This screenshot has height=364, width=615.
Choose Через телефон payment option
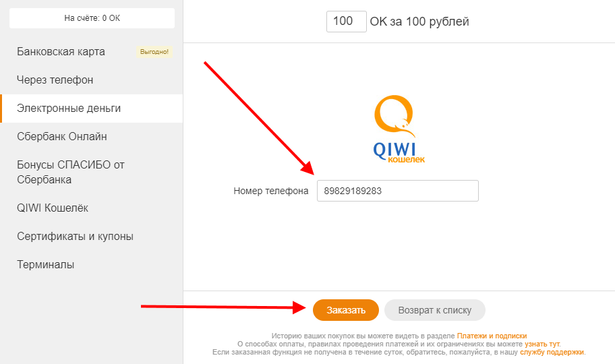(x=55, y=80)
